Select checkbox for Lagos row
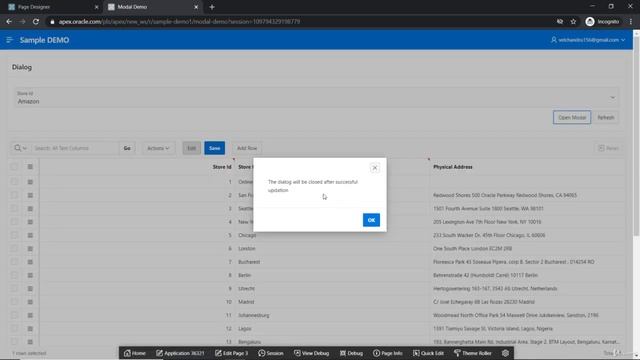The image size is (640, 360). 14,329
